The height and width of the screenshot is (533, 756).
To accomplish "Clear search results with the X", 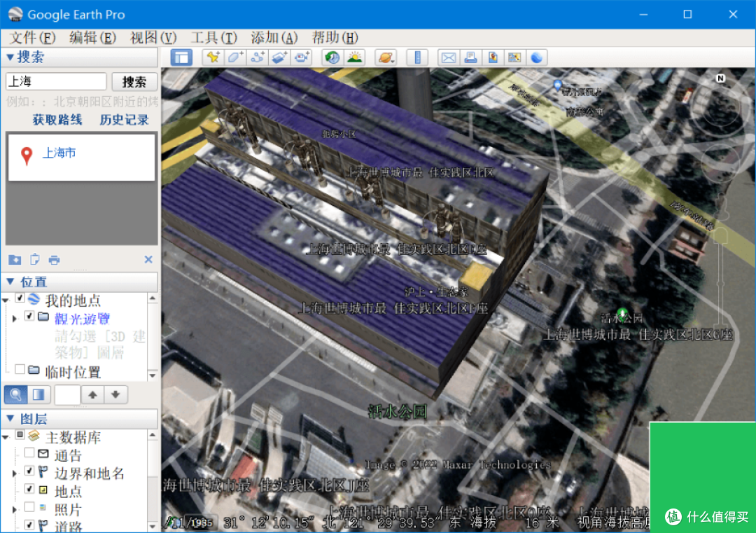I will click(x=148, y=260).
